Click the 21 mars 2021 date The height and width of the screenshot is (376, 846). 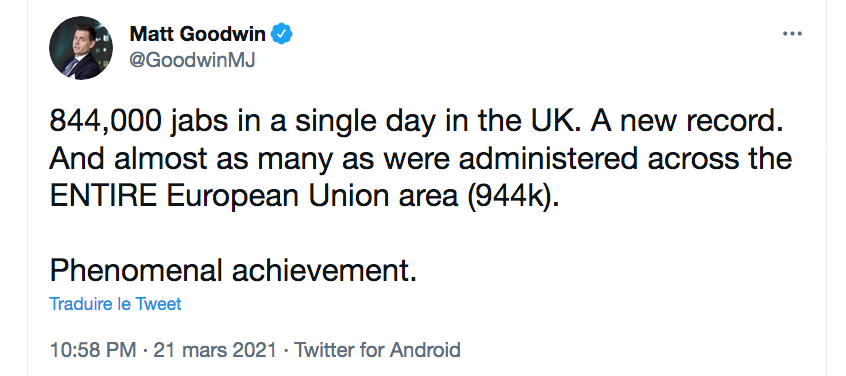[215, 350]
